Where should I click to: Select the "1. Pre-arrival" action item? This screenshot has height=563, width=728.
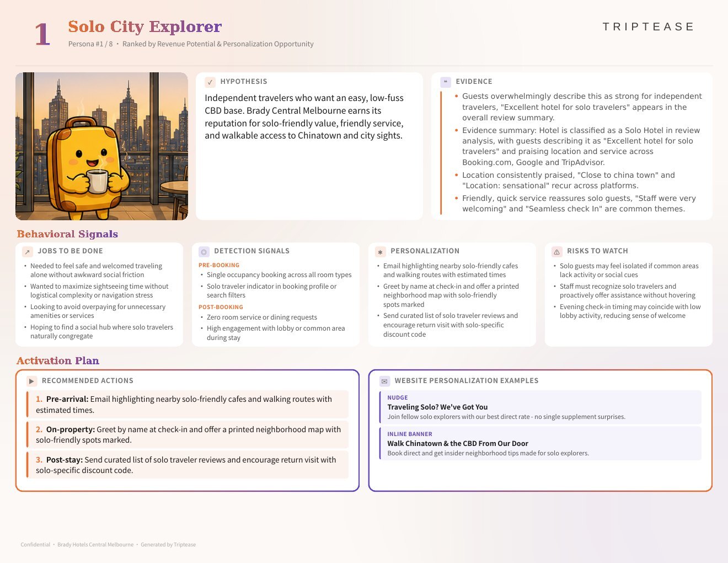(188, 405)
